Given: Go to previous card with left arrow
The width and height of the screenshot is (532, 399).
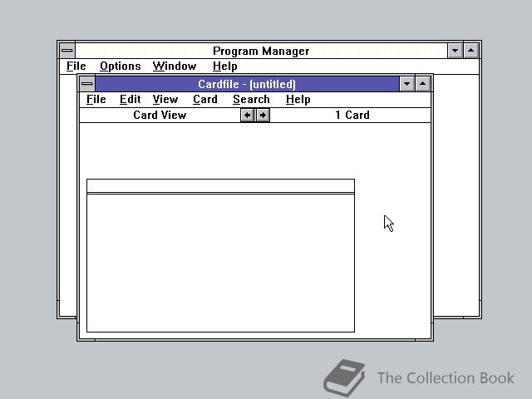Looking at the screenshot, I should (248, 116).
